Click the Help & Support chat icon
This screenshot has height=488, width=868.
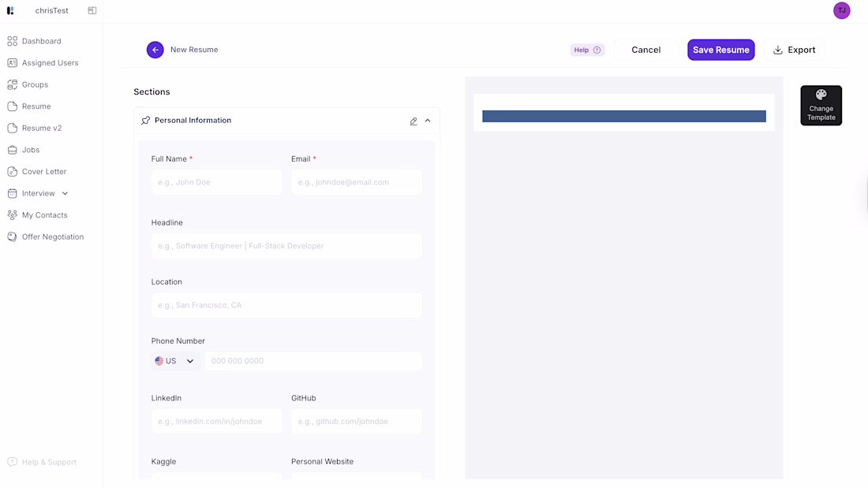click(12, 462)
